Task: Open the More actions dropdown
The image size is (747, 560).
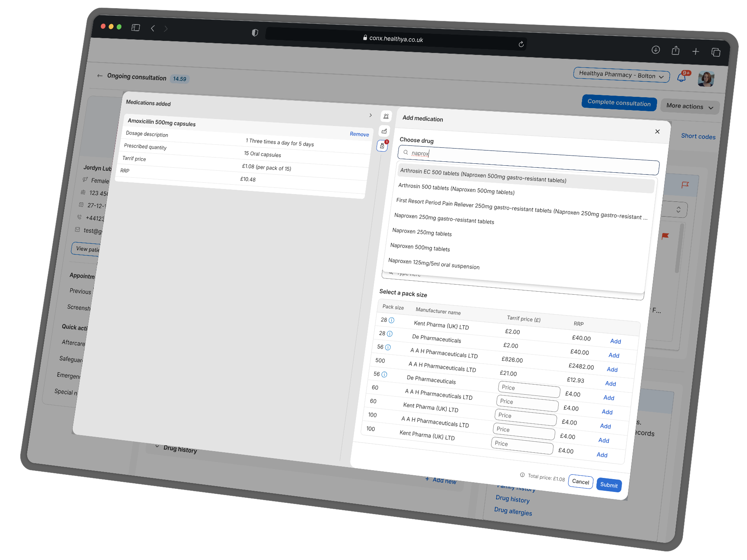Action: pyautogui.click(x=690, y=107)
